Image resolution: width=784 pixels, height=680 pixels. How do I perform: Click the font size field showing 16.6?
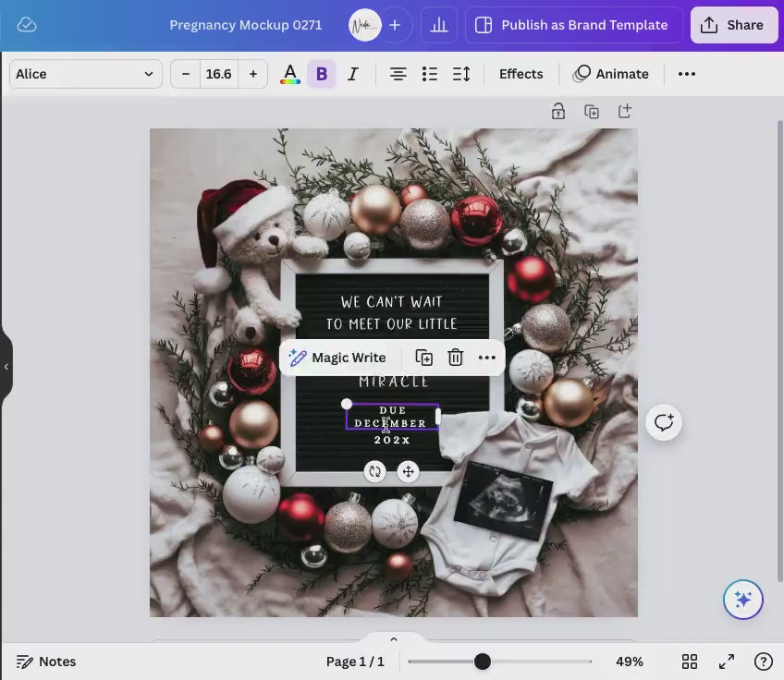point(219,74)
